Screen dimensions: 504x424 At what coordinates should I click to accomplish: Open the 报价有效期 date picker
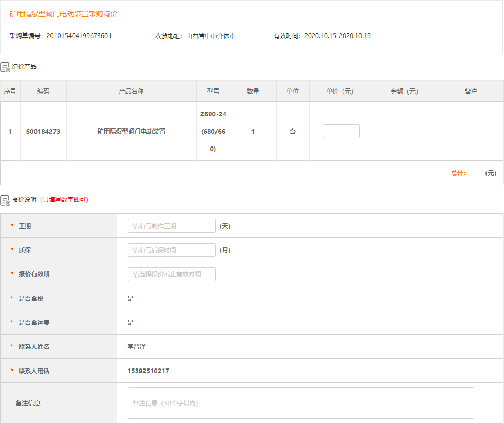171,274
